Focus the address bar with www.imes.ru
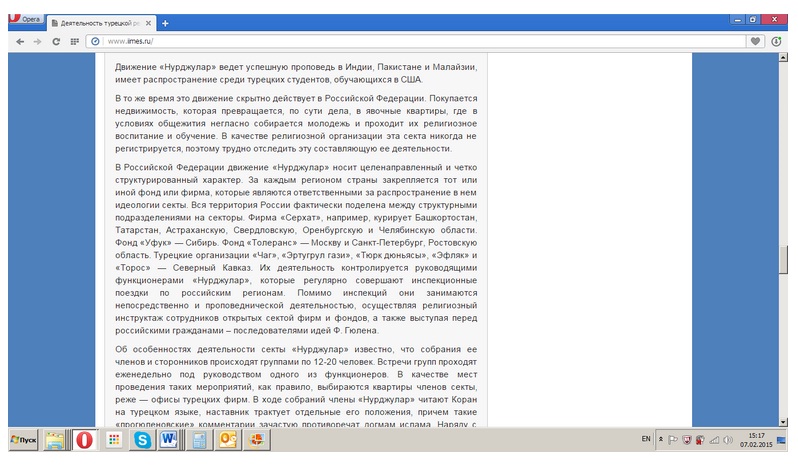This screenshot has height=470, width=798. [417, 42]
